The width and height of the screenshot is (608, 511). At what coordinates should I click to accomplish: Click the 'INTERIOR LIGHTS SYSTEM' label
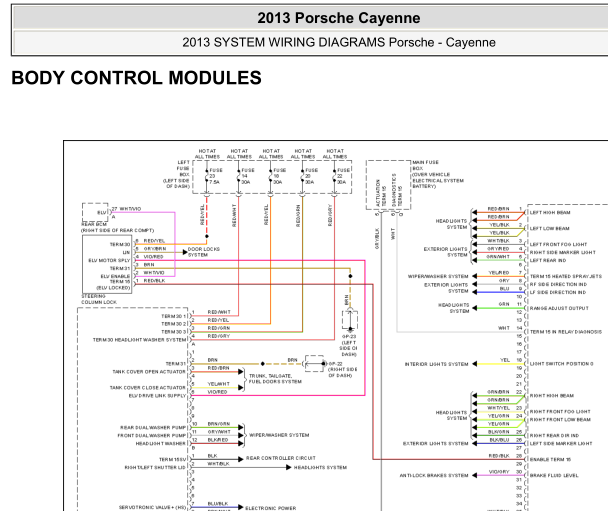(436, 364)
